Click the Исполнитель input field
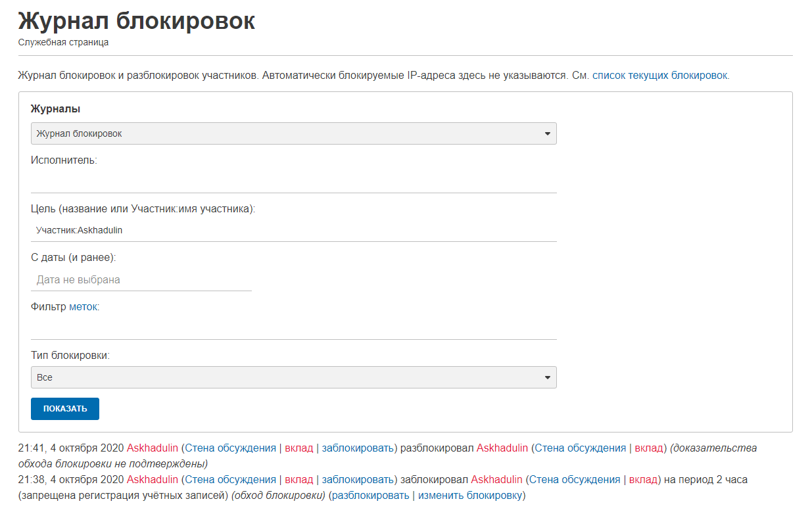 point(293,181)
